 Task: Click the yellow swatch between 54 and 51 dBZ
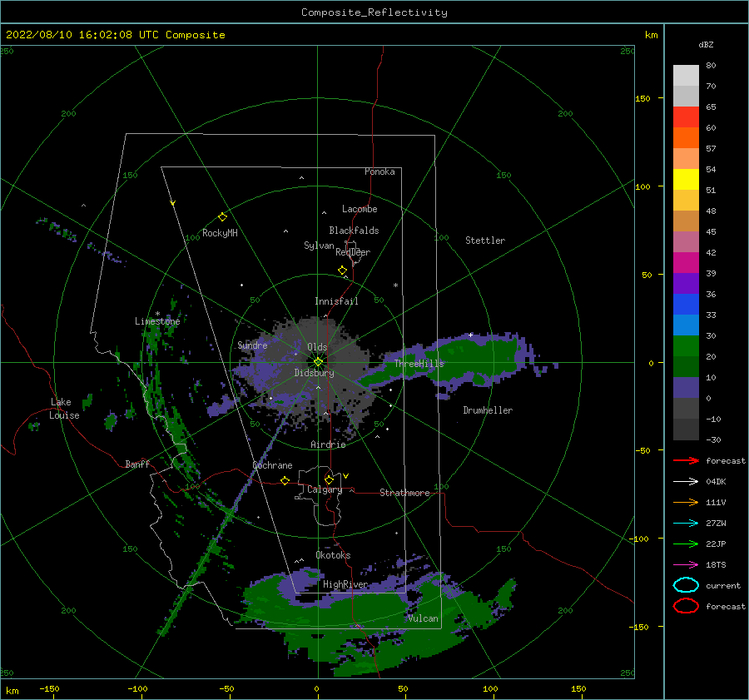coord(686,179)
